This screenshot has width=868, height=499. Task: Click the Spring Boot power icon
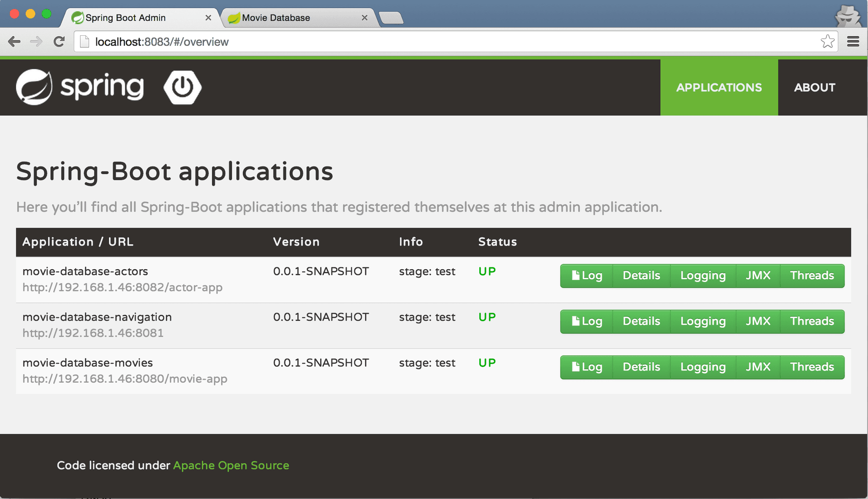pos(183,87)
